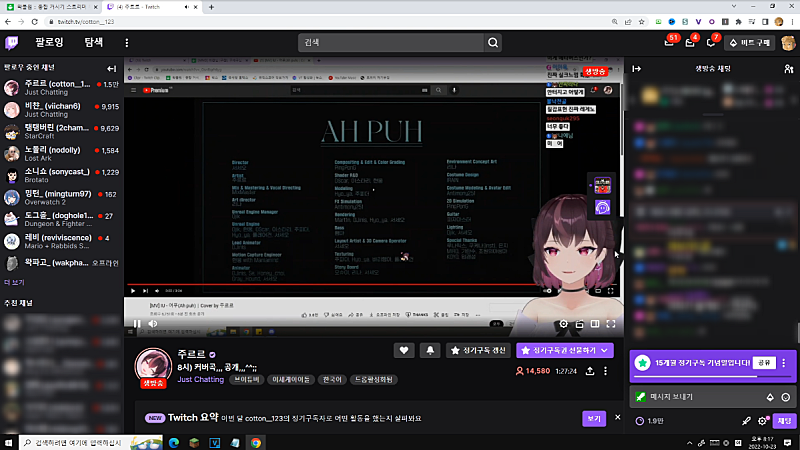Collapse the followed channels sidebar
800x450 pixels.
(111, 68)
